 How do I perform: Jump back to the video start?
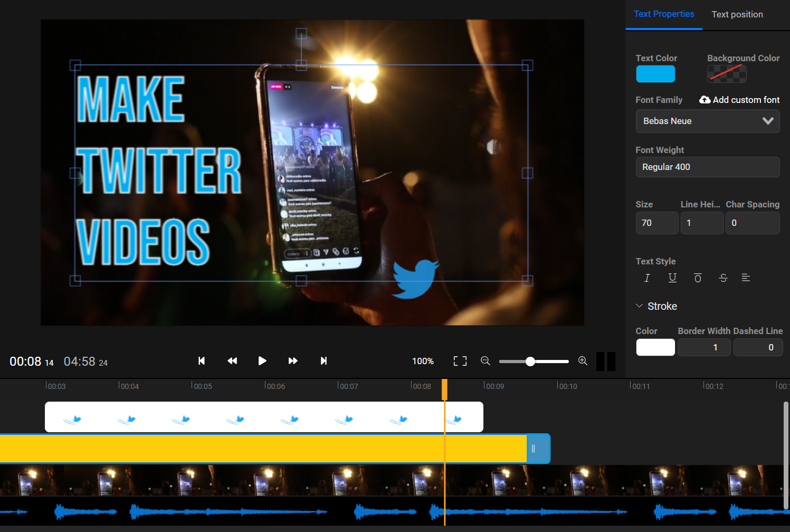(202, 361)
